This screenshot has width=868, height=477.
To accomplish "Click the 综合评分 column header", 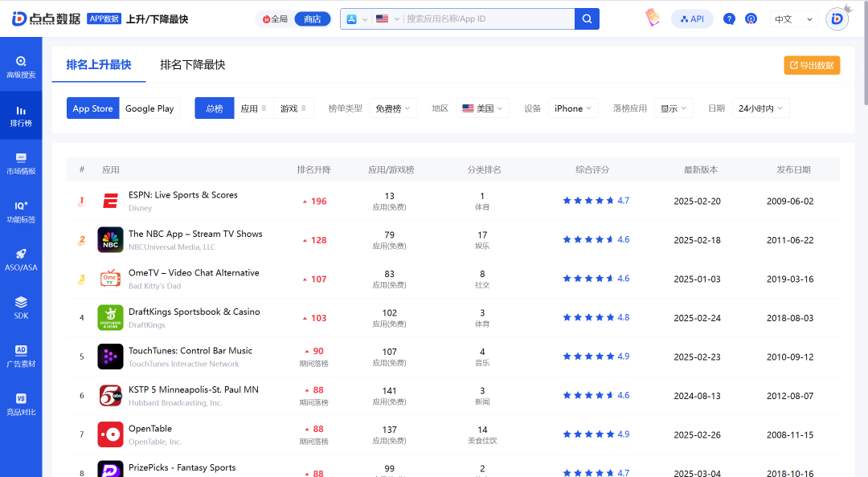I will 592,169.
